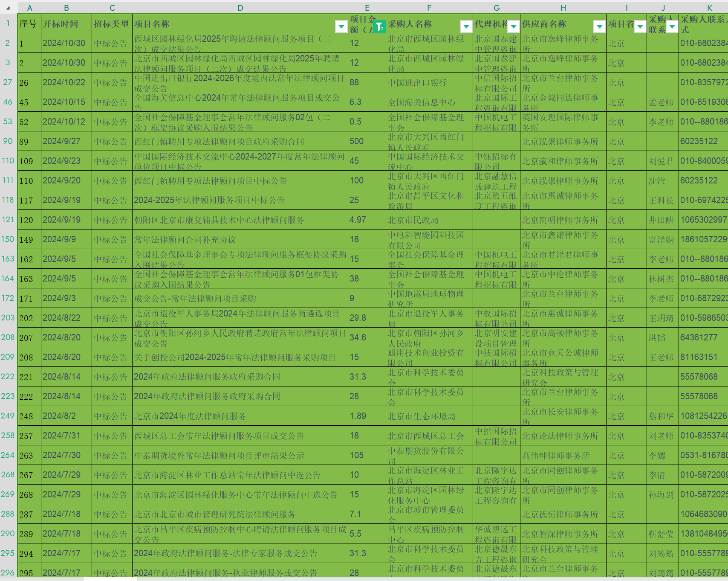Expand the 代理机构 filter dropdown in column G

tap(514, 26)
